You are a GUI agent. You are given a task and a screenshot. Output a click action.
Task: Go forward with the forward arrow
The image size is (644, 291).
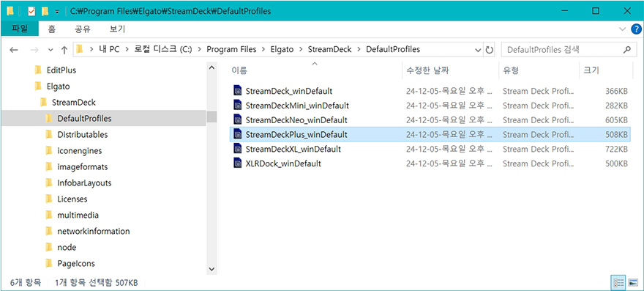pos(34,50)
